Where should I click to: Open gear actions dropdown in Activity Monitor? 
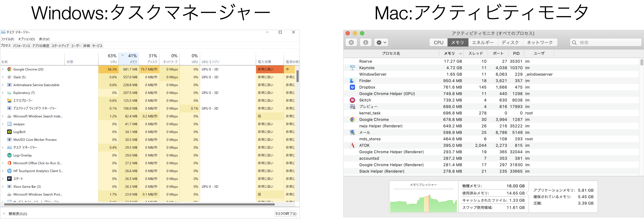381,42
